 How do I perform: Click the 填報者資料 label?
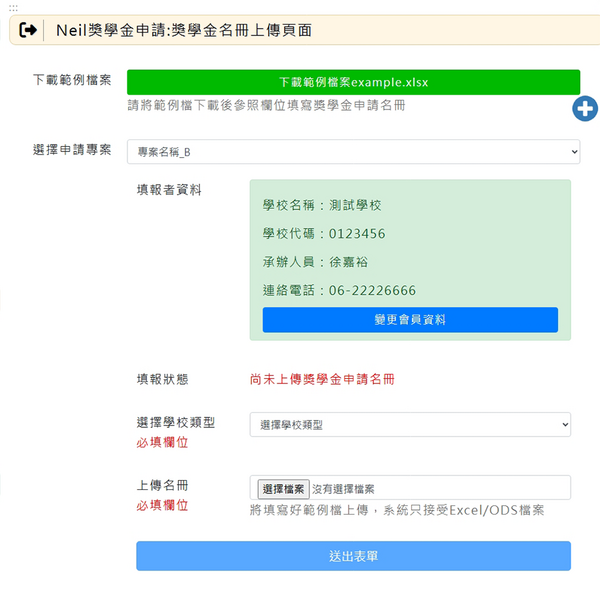169,189
